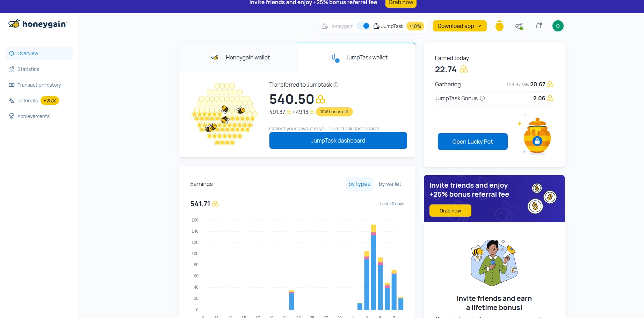Click the bee status icon in header
The width and height of the screenshot is (644, 318).
coord(519,26)
